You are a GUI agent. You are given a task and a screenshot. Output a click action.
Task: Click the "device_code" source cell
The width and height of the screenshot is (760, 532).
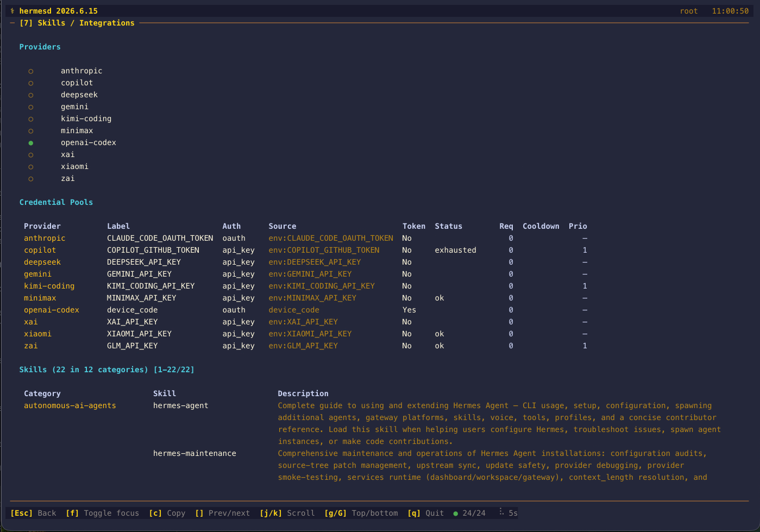[294, 310]
